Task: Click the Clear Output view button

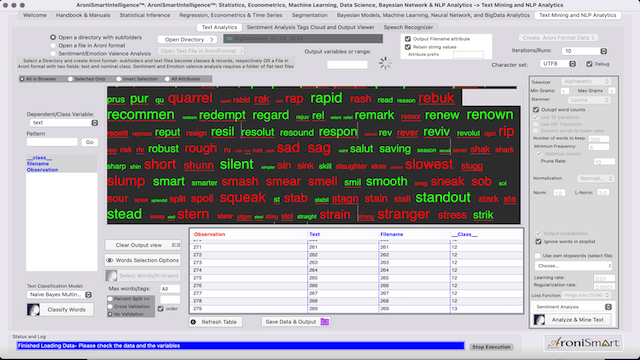Action: (143, 245)
